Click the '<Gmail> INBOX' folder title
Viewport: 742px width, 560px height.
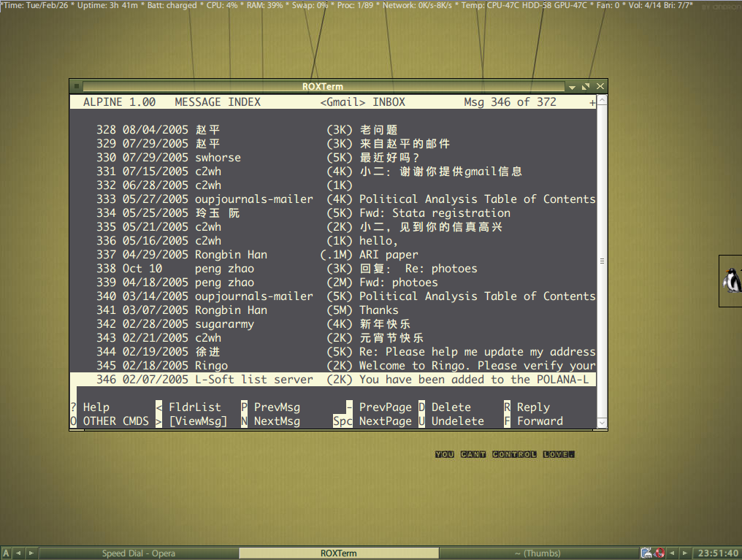362,102
